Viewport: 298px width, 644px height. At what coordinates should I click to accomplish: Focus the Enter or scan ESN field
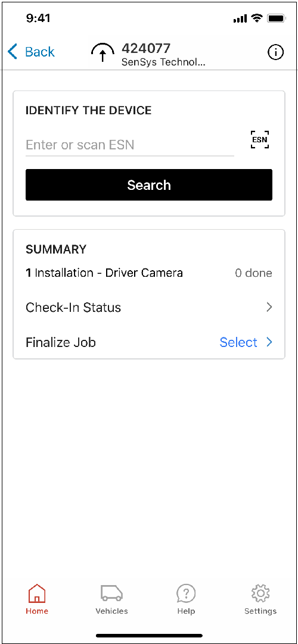pyautogui.click(x=130, y=145)
